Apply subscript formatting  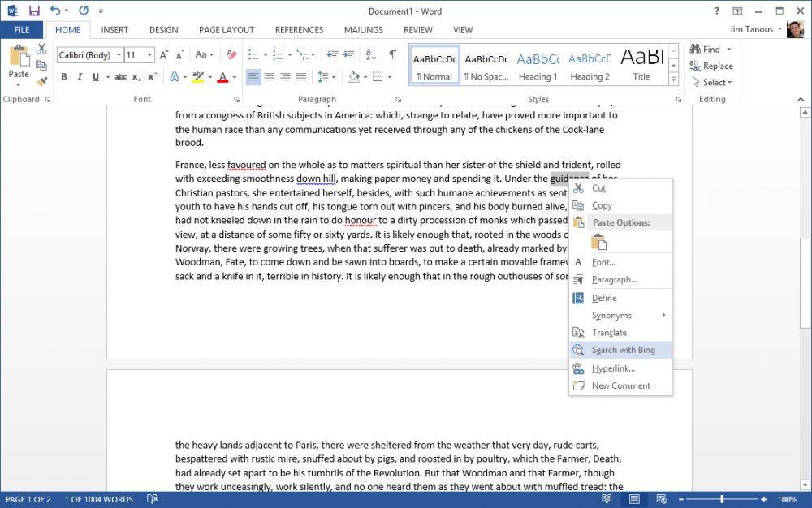pyautogui.click(x=136, y=77)
